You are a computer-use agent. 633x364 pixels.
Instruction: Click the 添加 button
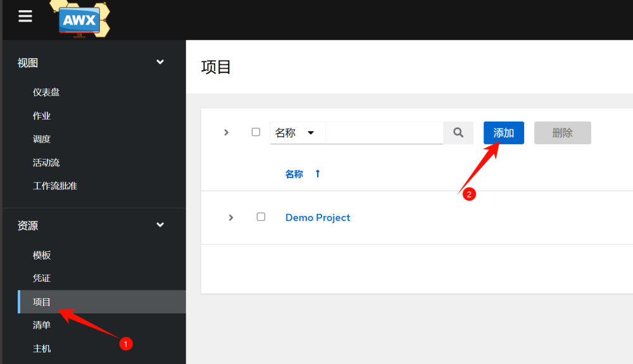coord(504,133)
